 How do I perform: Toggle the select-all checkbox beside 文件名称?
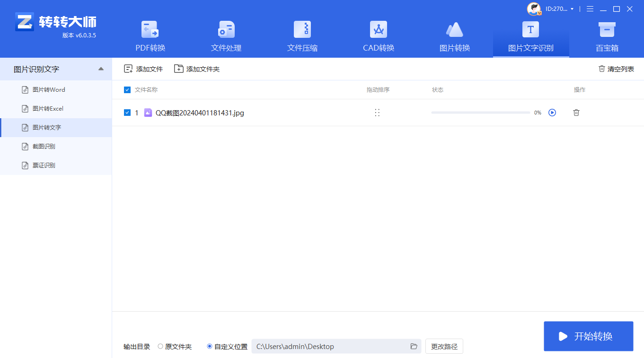tap(127, 90)
